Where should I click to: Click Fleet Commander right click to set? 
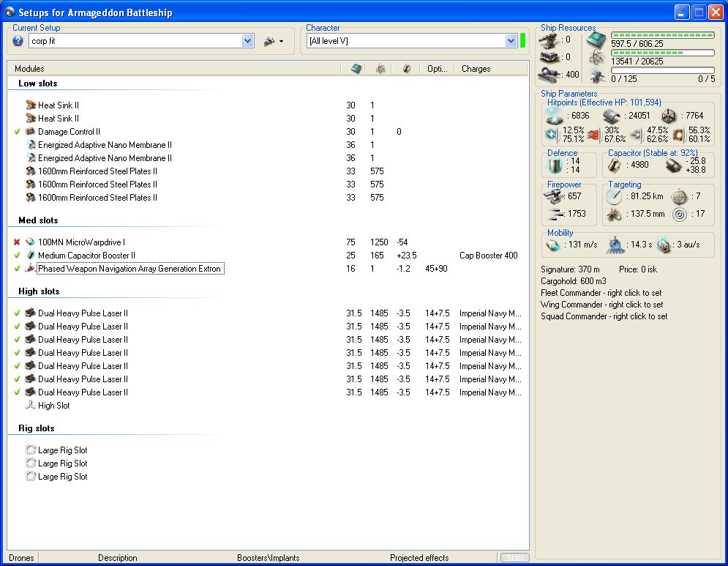coord(601,293)
